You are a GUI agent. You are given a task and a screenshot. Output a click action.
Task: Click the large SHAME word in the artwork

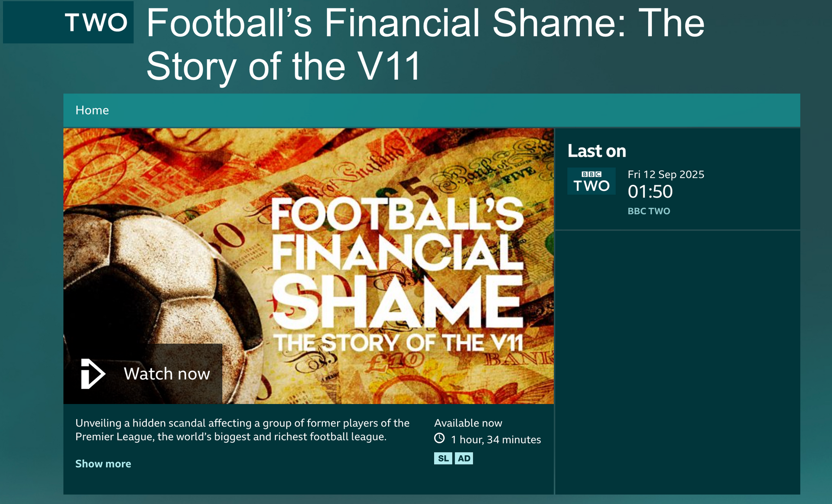[x=397, y=303]
